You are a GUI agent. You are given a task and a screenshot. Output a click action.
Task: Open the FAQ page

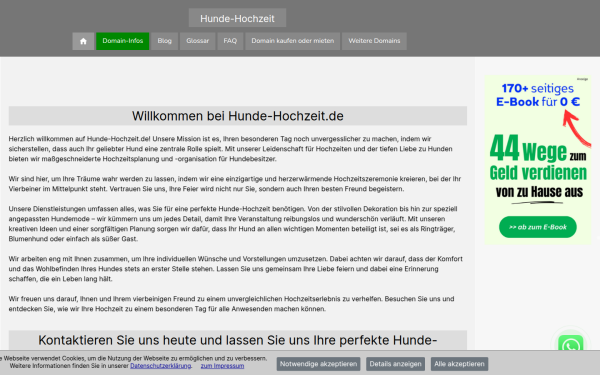pos(230,41)
